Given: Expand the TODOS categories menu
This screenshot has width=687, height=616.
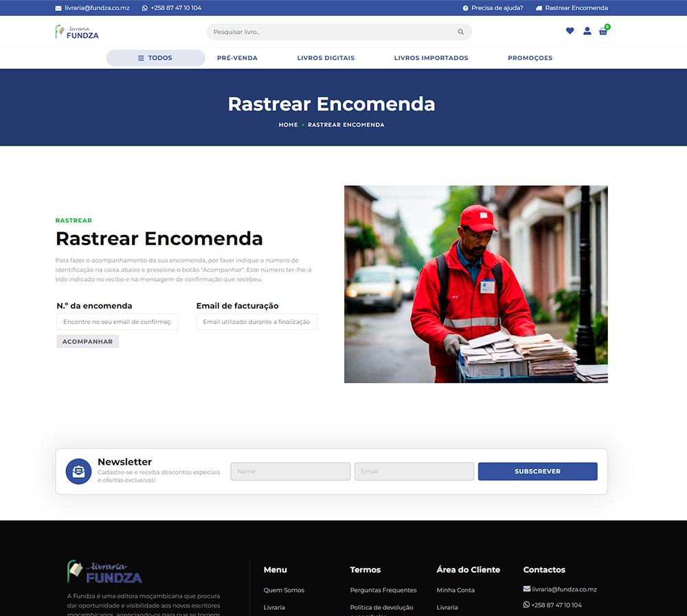Looking at the screenshot, I should click(x=155, y=58).
